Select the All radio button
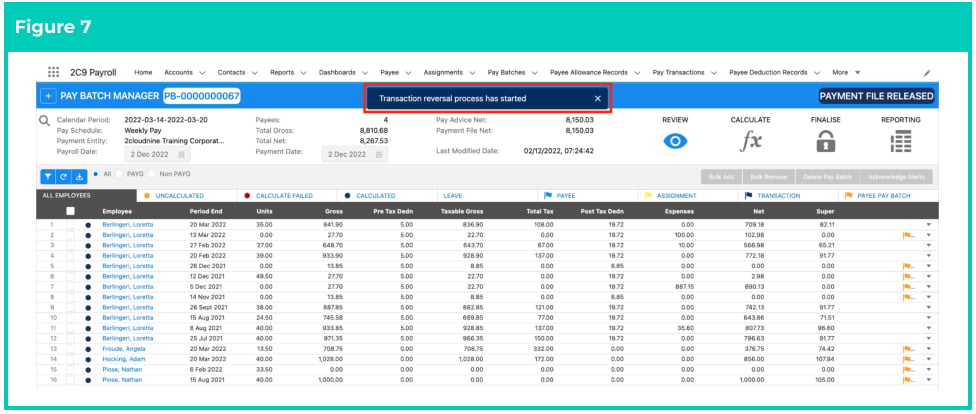 click(x=95, y=174)
